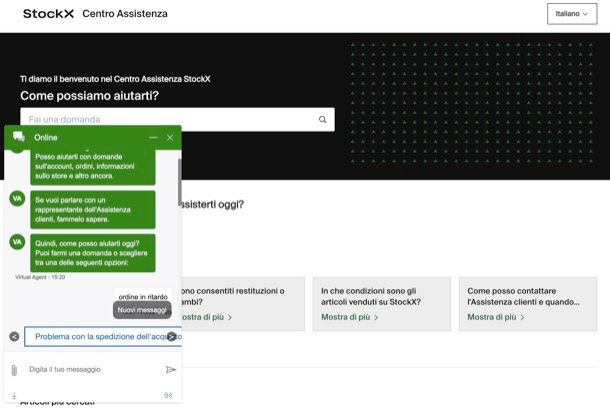Click the chat conversation scrollbar
This screenshot has height=412, width=610.
point(179,182)
